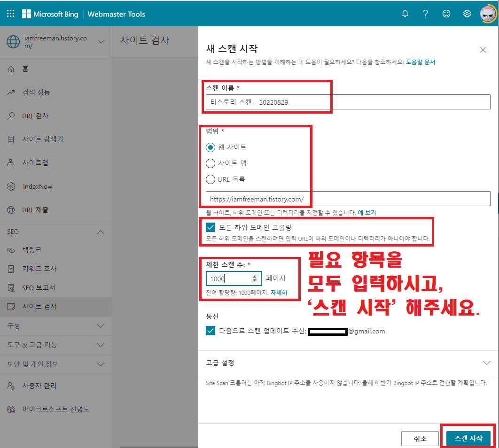
Task: Click the 백링크 link icon
Action: [x=11, y=250]
